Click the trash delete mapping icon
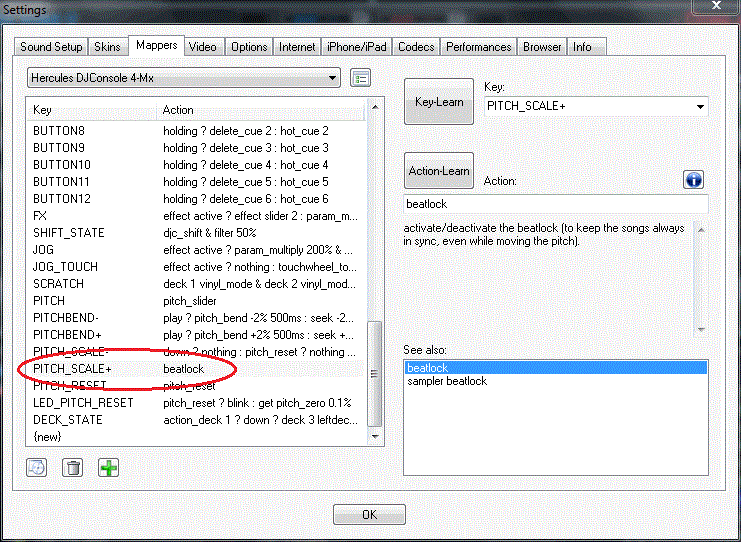Viewport: 741px width, 542px height. (72, 468)
